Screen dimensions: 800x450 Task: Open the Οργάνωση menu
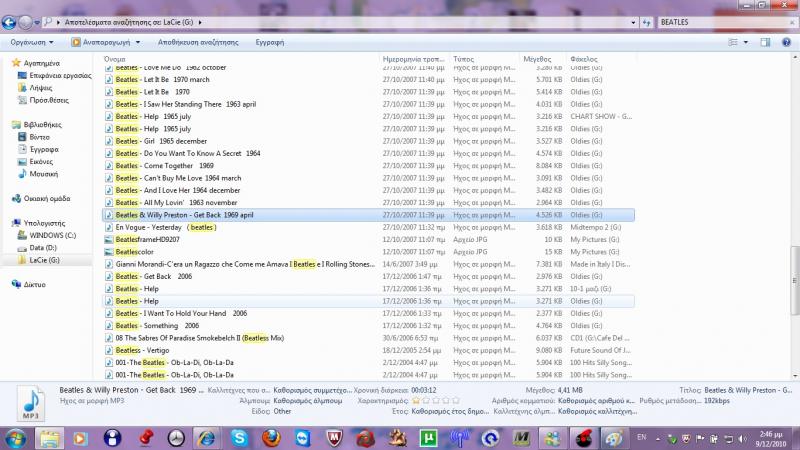pos(32,42)
